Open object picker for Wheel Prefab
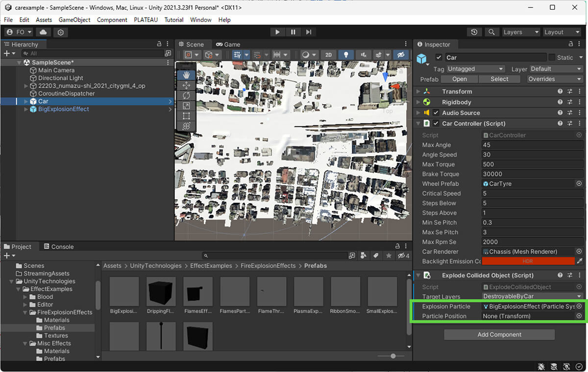 (x=579, y=184)
